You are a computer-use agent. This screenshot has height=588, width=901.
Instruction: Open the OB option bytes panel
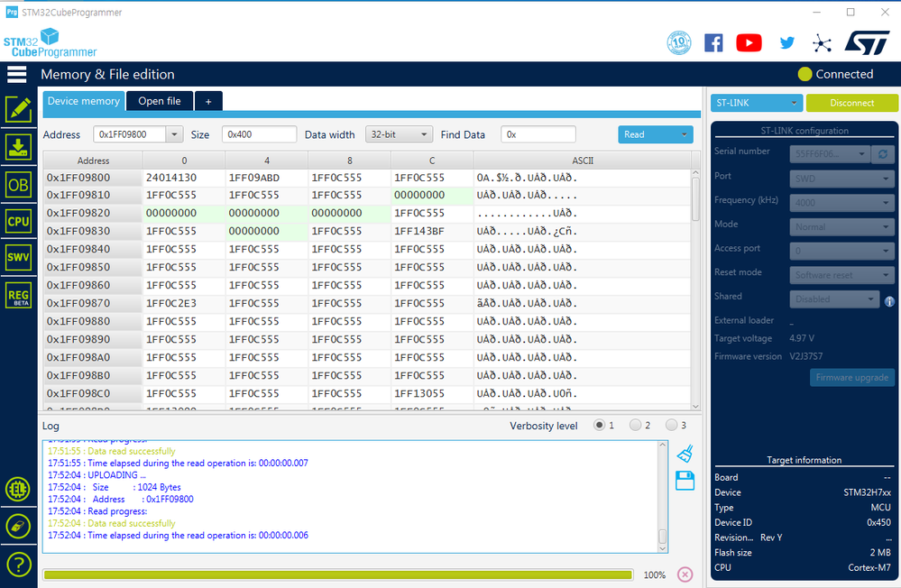(x=18, y=185)
